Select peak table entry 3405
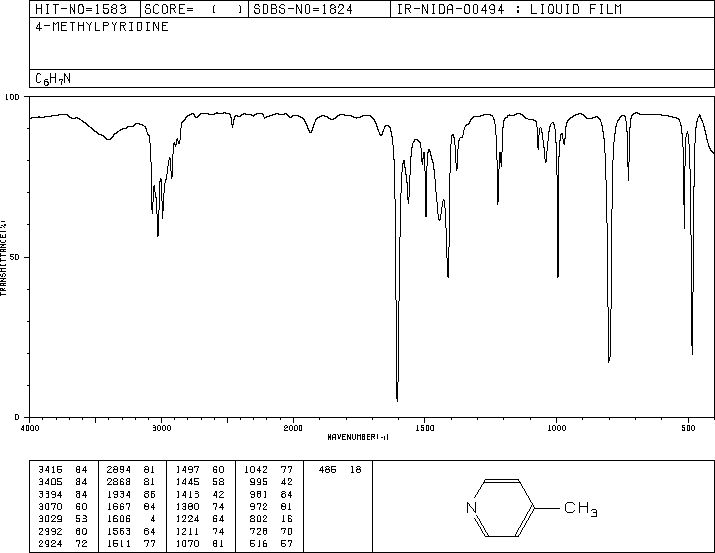The image size is (715, 553). tap(50, 482)
